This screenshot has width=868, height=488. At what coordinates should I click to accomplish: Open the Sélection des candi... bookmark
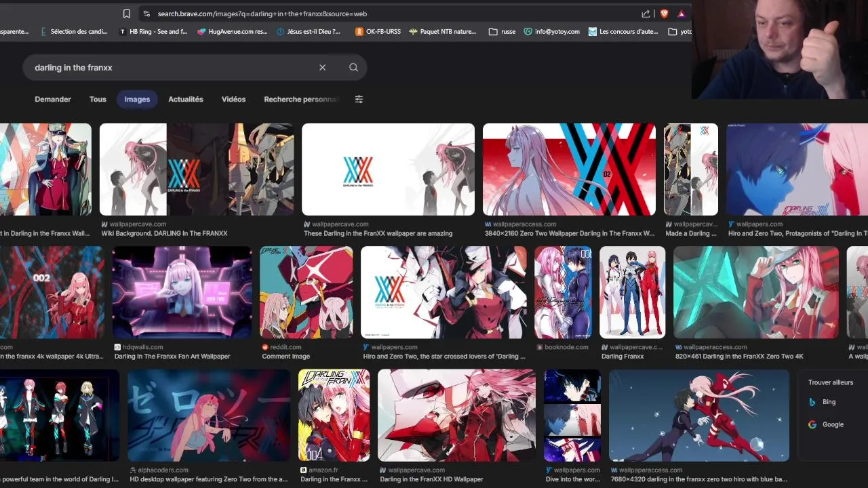click(x=73, y=31)
